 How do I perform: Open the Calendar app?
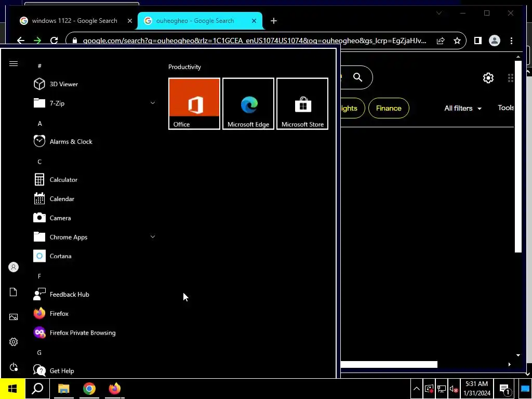click(x=95, y=199)
